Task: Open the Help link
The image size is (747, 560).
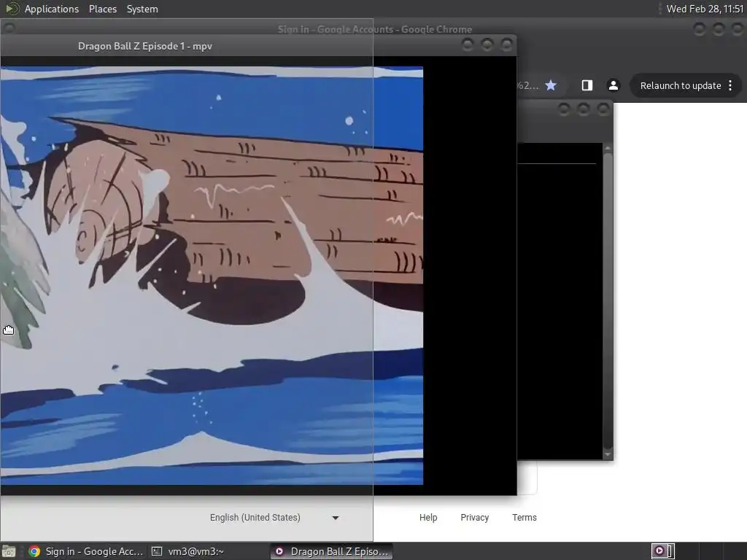Action: [x=428, y=518]
